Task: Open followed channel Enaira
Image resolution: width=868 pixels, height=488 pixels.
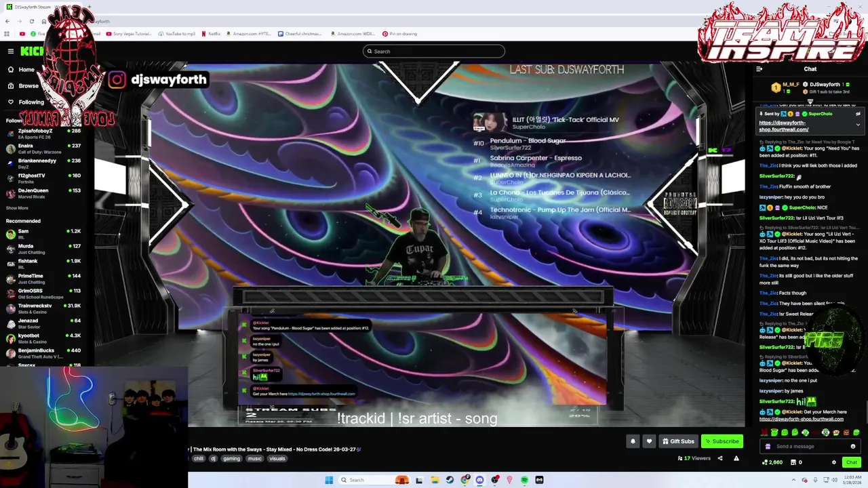Action: [43, 148]
